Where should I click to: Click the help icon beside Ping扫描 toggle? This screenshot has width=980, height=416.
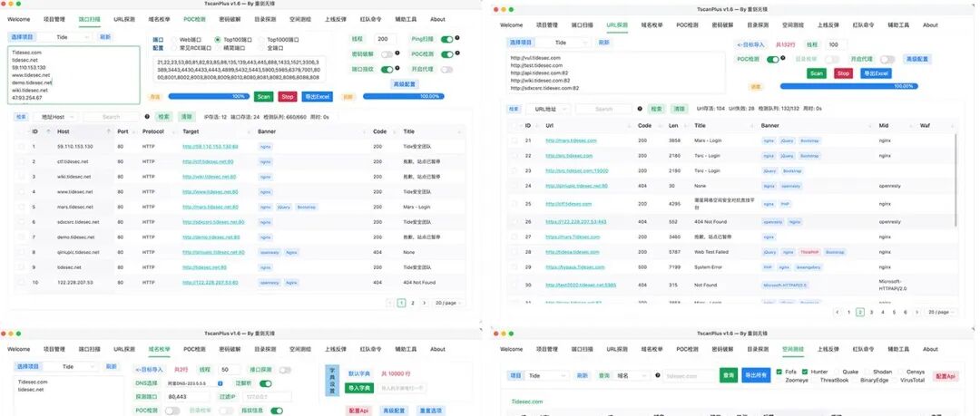(457, 37)
